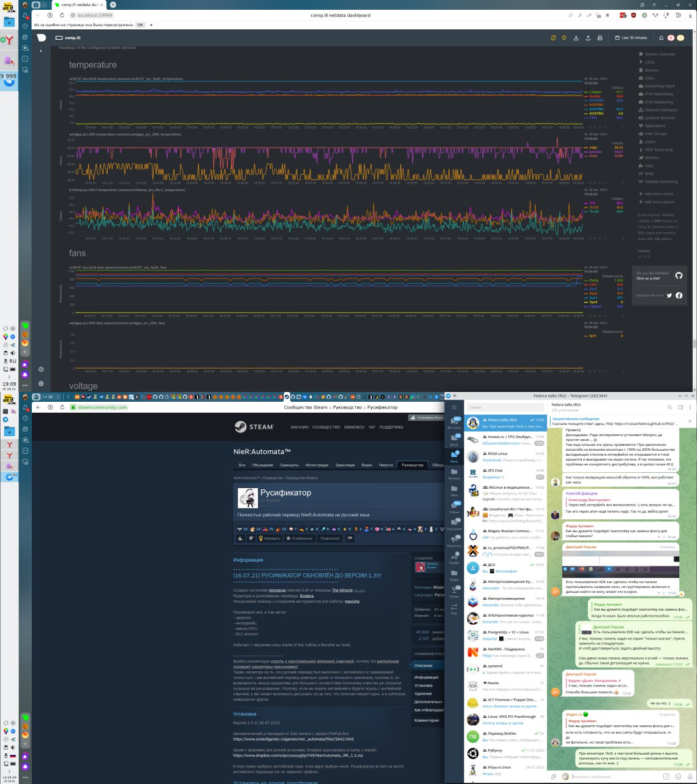Open the Steam 'Новости' tab
Image resolution: width=697 pixels, height=784 pixels.
[x=386, y=465]
